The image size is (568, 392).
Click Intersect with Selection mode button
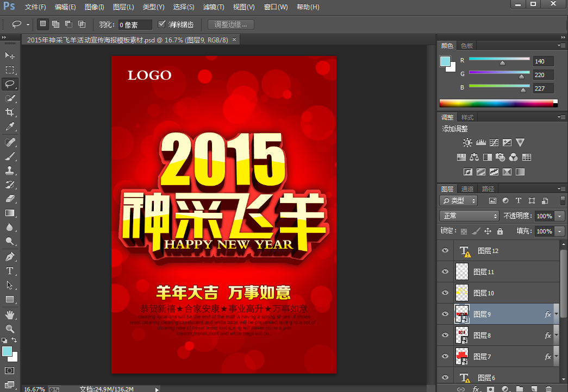pyautogui.click(x=82, y=24)
